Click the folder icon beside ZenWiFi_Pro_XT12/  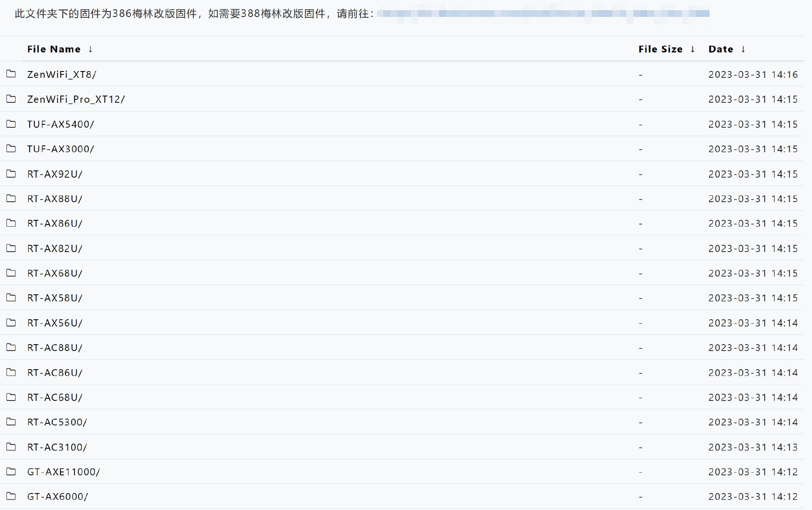tap(11, 99)
